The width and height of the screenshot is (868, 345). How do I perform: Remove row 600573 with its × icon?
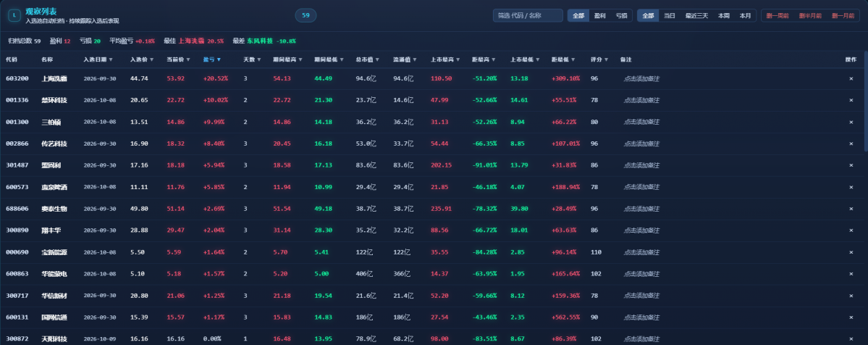pyautogui.click(x=851, y=187)
